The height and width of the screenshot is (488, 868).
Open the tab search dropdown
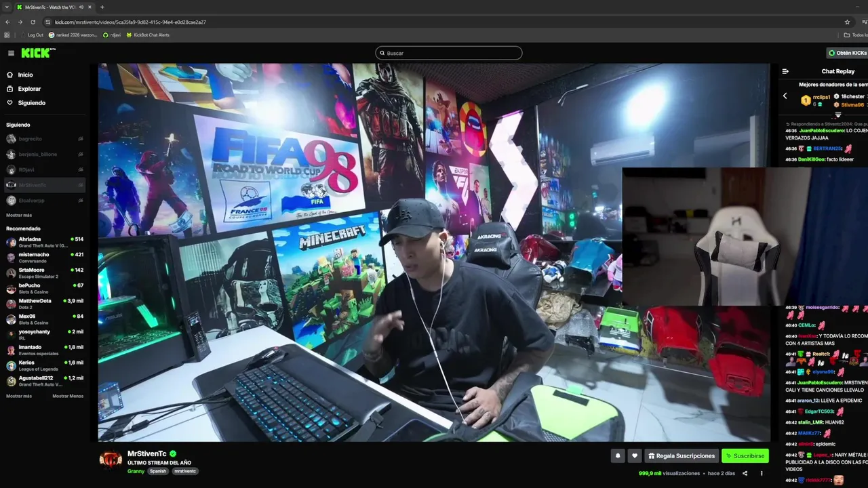click(x=7, y=7)
